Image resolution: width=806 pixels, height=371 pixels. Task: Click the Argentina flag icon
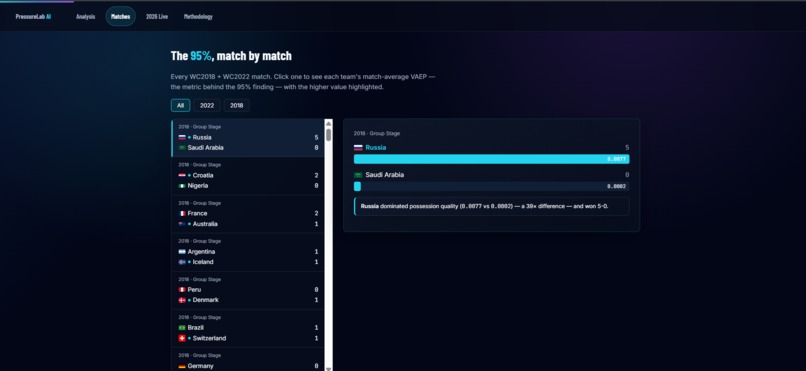182,252
